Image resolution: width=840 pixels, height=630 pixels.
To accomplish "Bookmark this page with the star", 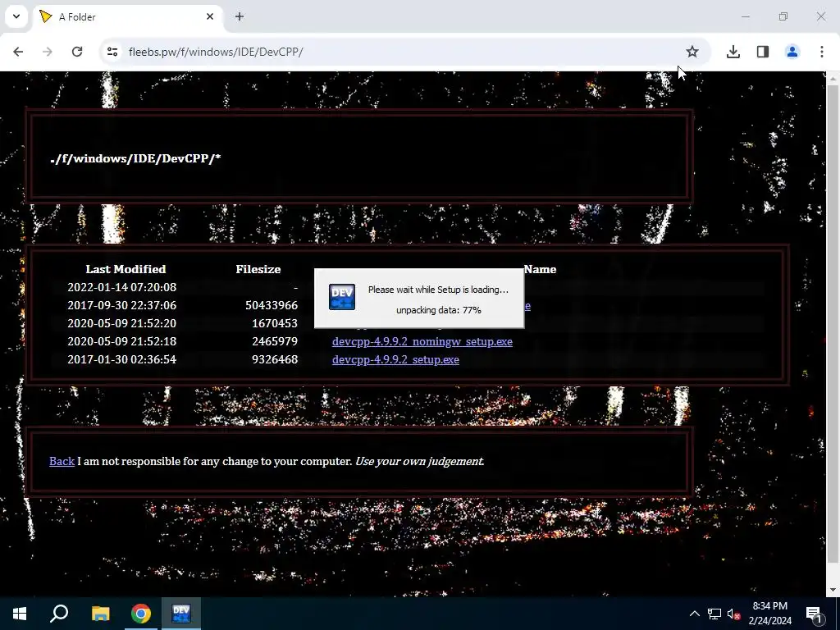I will pyautogui.click(x=692, y=52).
